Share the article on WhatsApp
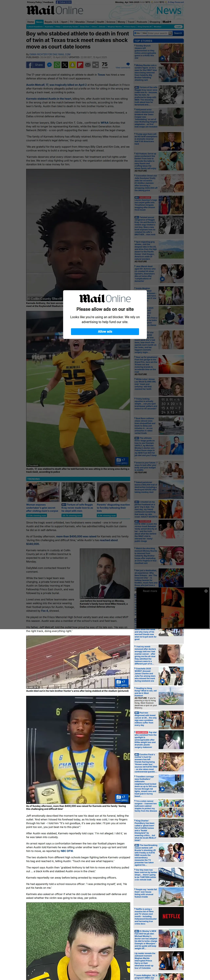210x980 pixels. tap(57, 65)
